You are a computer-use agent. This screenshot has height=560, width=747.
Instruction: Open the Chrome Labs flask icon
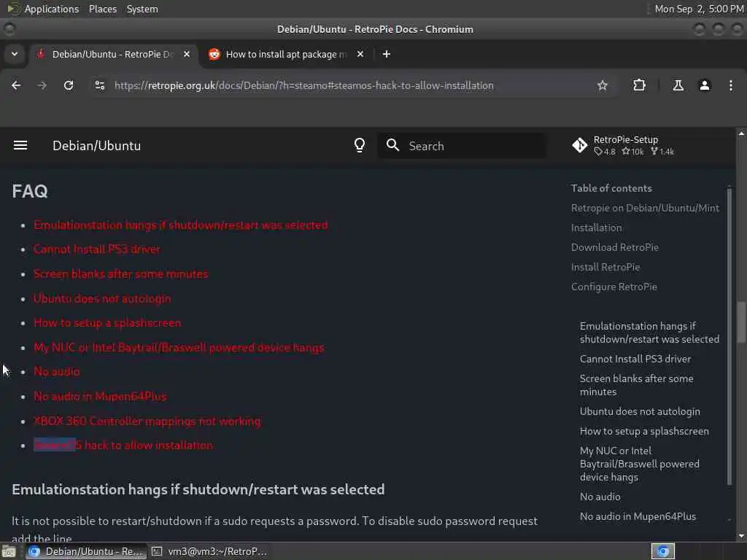pos(678,85)
